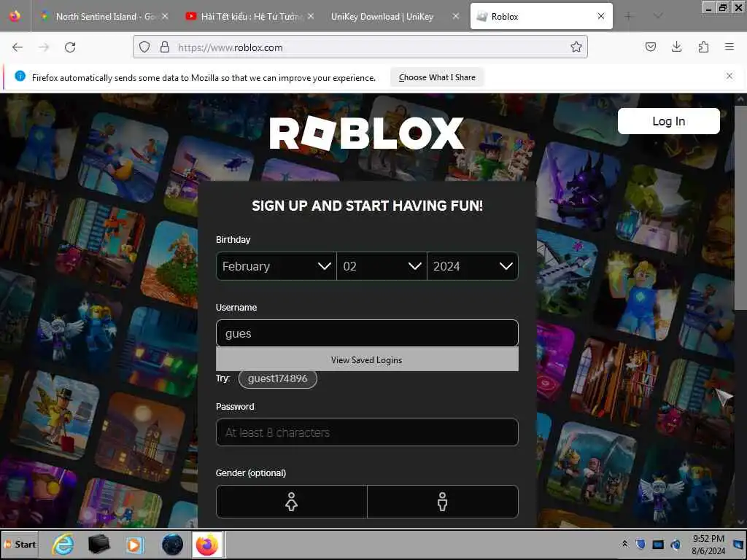Click the Password input field

pos(367,432)
